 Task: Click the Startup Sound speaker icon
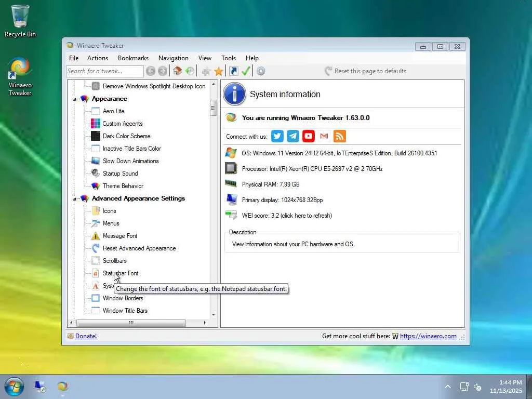[x=96, y=174]
